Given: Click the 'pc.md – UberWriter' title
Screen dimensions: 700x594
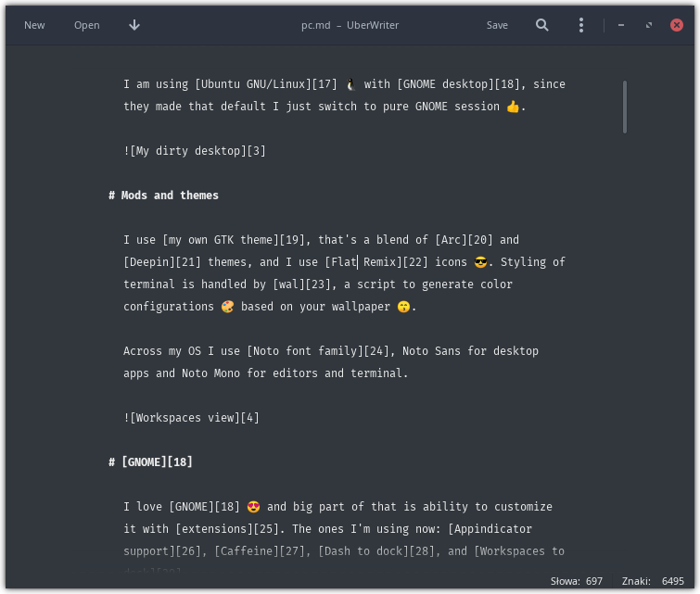Looking at the screenshot, I should point(350,25).
